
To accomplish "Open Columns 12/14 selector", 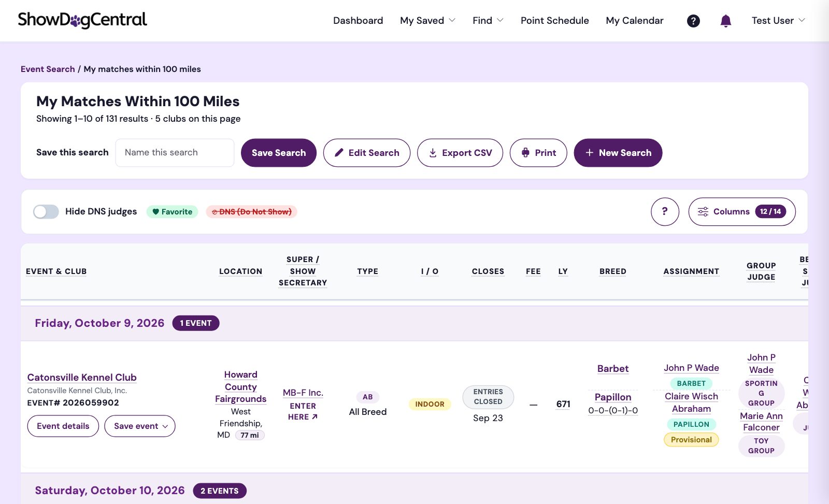I will pyautogui.click(x=742, y=211).
